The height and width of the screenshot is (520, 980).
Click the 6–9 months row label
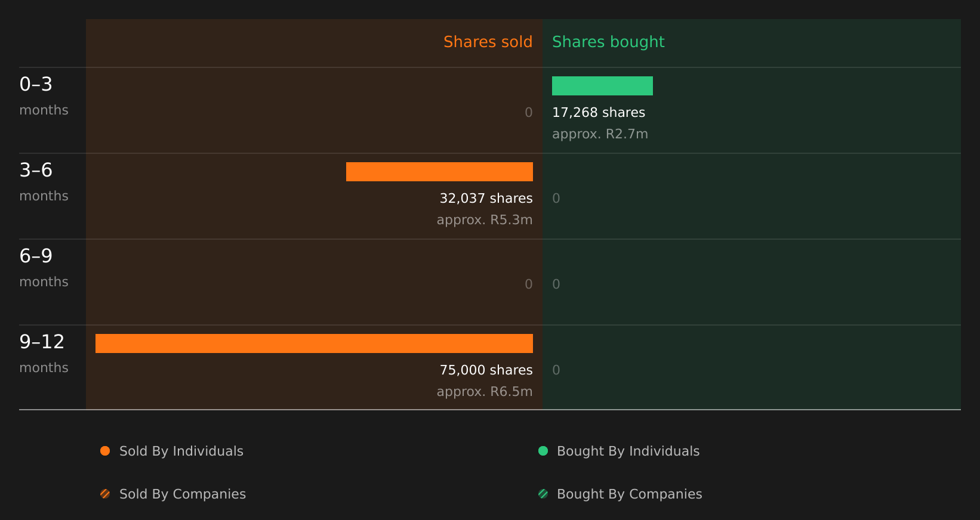click(44, 268)
